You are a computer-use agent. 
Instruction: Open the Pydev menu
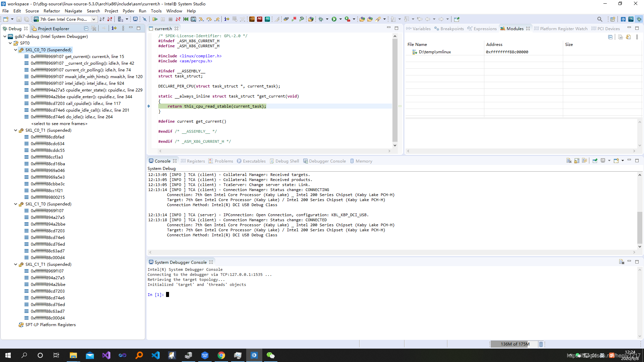pos(128,11)
